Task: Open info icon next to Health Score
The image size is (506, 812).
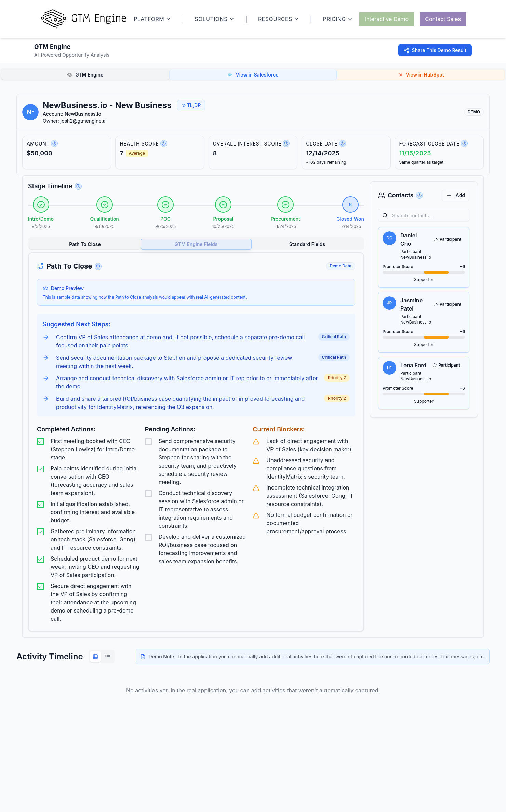Action: 164,143
